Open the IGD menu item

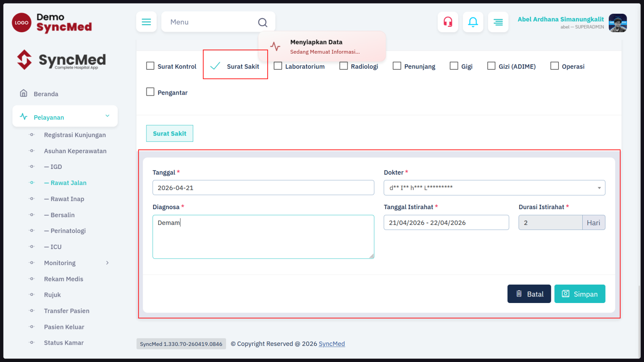click(x=53, y=167)
